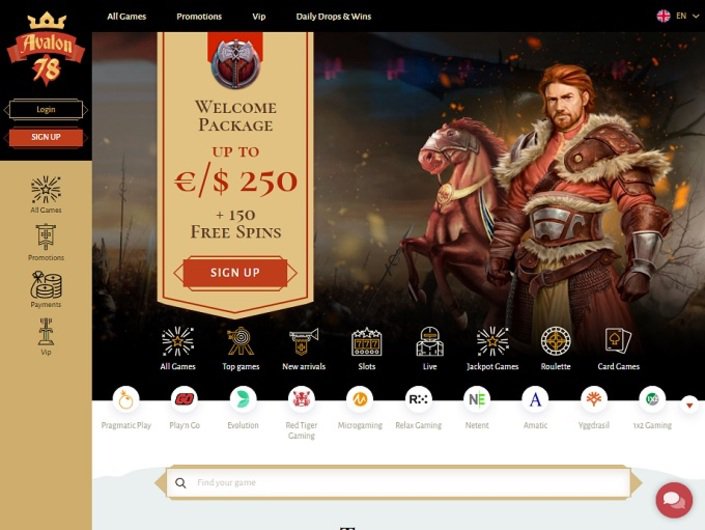Open the Top games target icon
The image size is (705, 530).
point(241,341)
